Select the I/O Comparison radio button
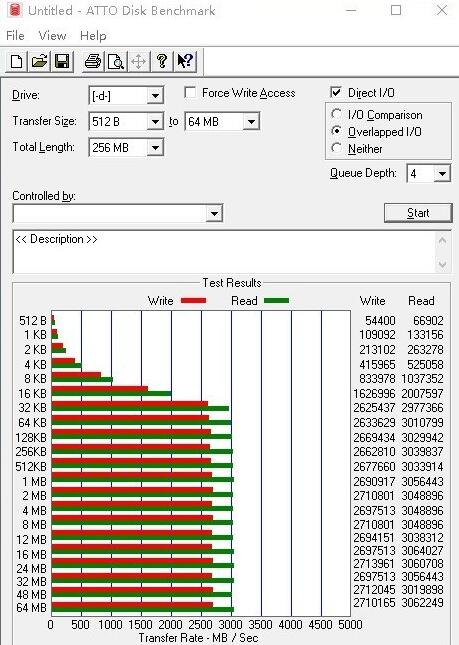 point(336,114)
